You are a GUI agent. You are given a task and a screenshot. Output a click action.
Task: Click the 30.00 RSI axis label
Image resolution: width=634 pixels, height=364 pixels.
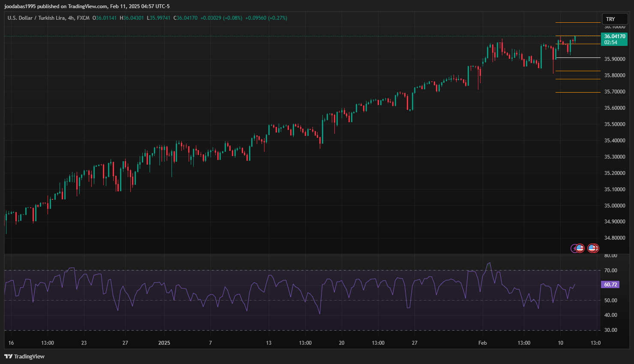point(610,330)
